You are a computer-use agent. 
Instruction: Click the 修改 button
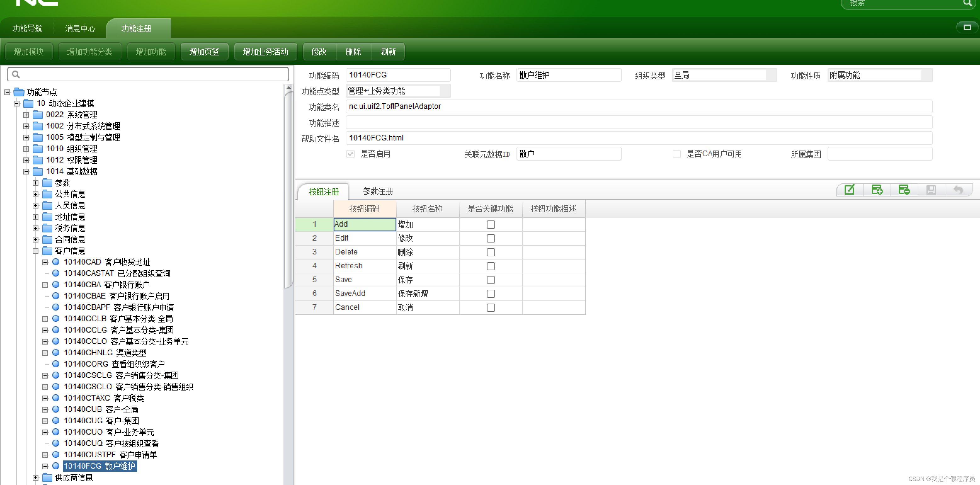click(x=319, y=51)
